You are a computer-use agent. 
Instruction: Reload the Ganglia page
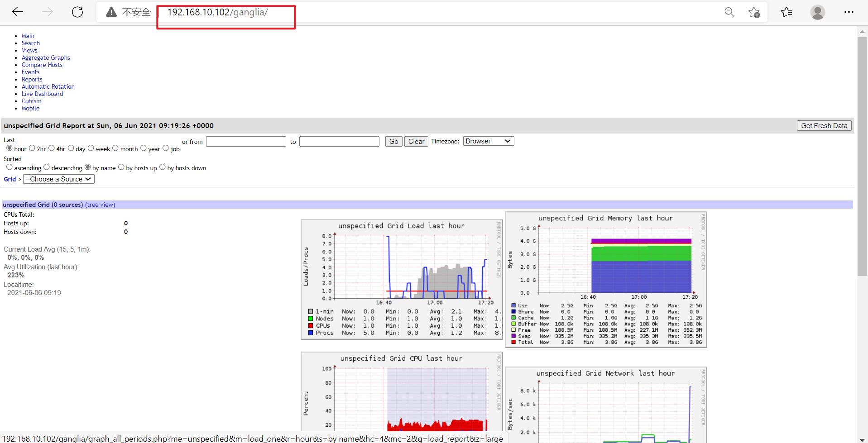pyautogui.click(x=77, y=12)
